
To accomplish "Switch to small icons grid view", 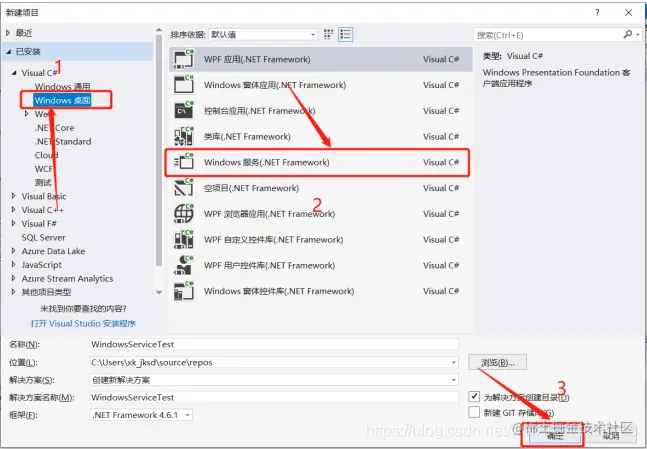I will pos(328,34).
